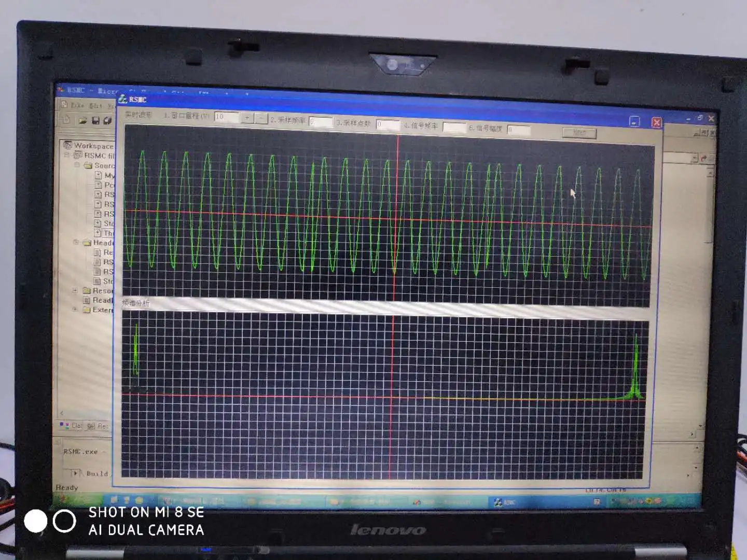Click the Save disk icon in Visual Studio toolbar
The image size is (747, 560).
pos(95,120)
